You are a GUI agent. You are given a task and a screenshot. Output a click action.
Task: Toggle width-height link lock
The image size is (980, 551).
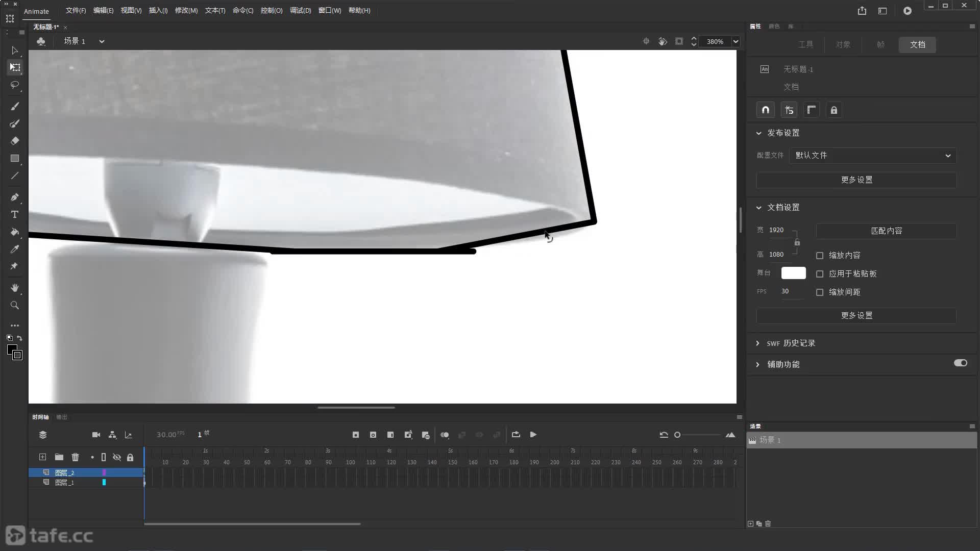coord(797,242)
